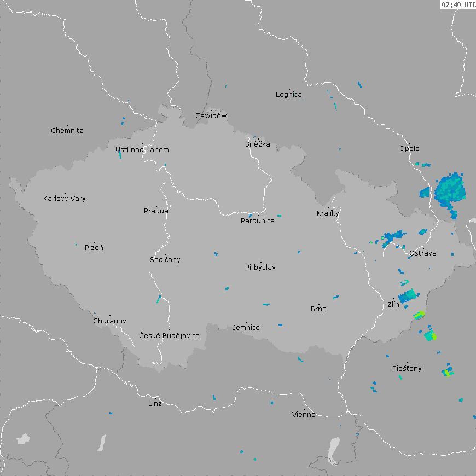Viewport: 476px width, 476px height.
Task: Select České Budějovice on the map
Action: (x=169, y=335)
